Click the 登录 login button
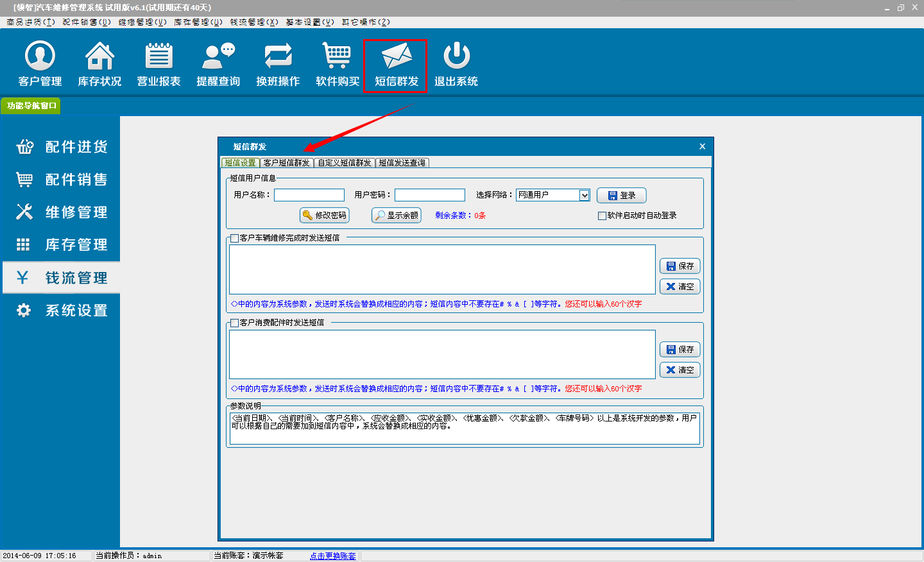 pyautogui.click(x=621, y=196)
